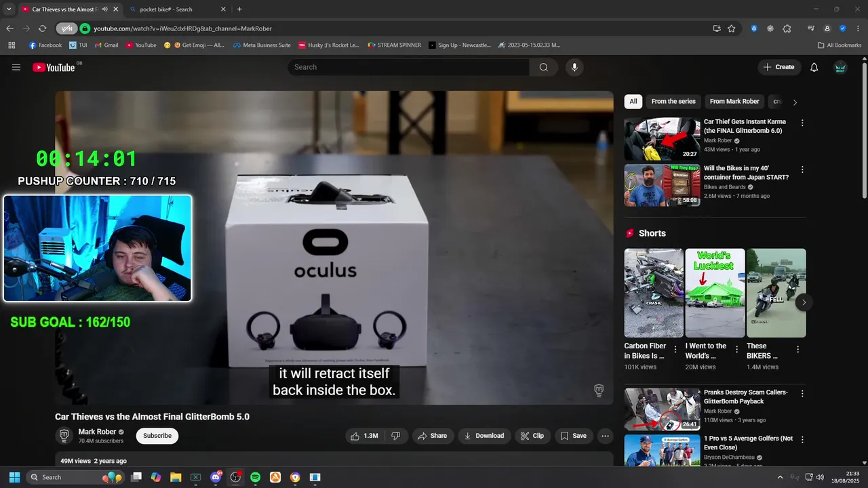Image resolution: width=868 pixels, height=488 pixels.
Task: Click the Windows taskbar search box
Action: 77,477
